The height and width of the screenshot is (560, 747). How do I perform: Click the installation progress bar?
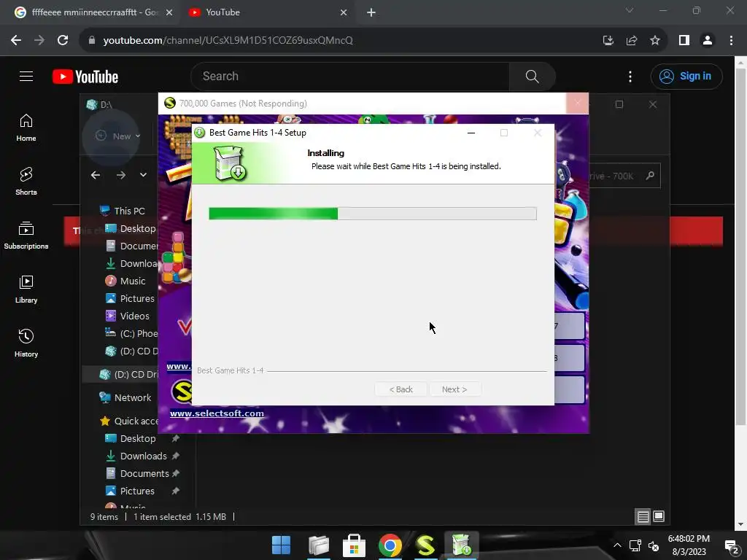[x=373, y=214]
